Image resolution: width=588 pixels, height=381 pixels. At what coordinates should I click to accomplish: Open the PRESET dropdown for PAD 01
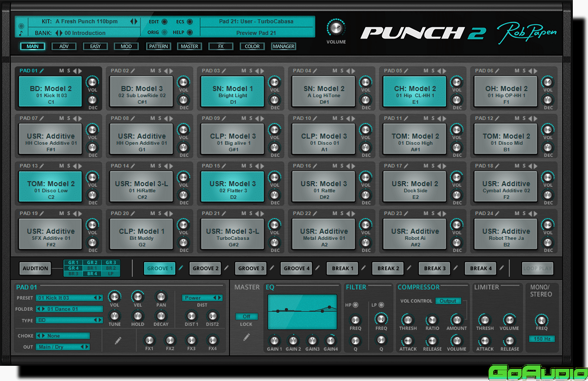(69, 298)
